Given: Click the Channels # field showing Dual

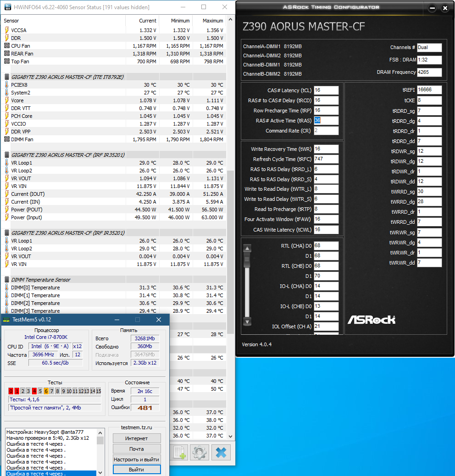Looking at the screenshot, I should coord(429,48).
